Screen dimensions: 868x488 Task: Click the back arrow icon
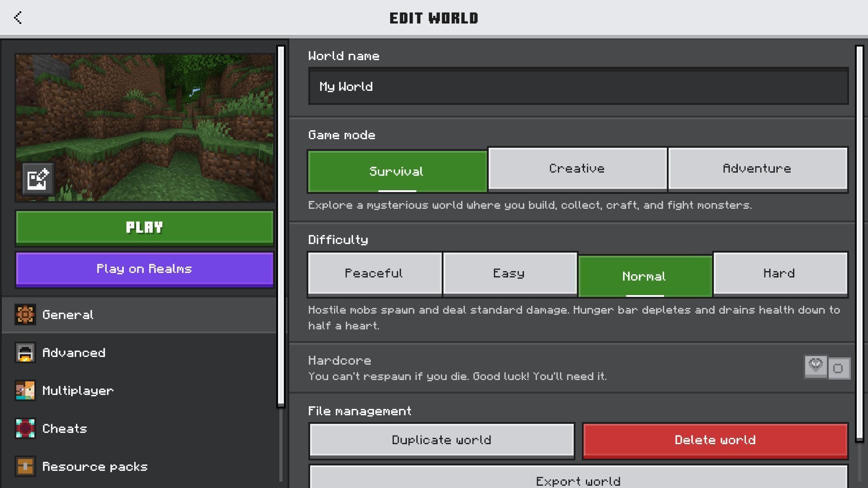coord(18,18)
